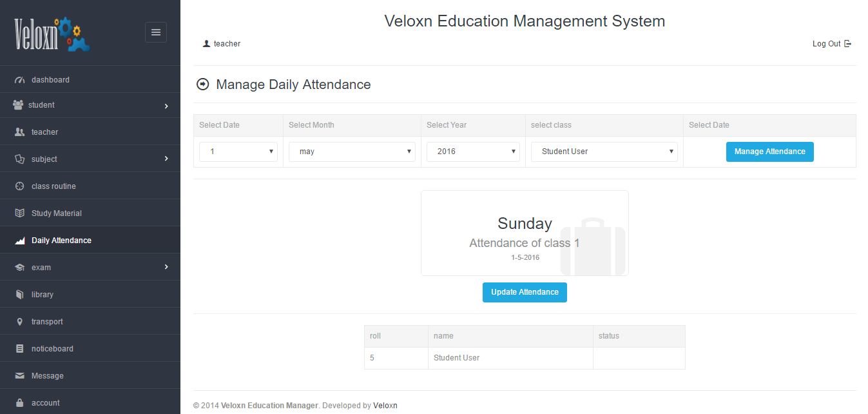This screenshot has height=414, width=868.
Task: Go to noticeboard in sidebar
Action: (x=52, y=349)
